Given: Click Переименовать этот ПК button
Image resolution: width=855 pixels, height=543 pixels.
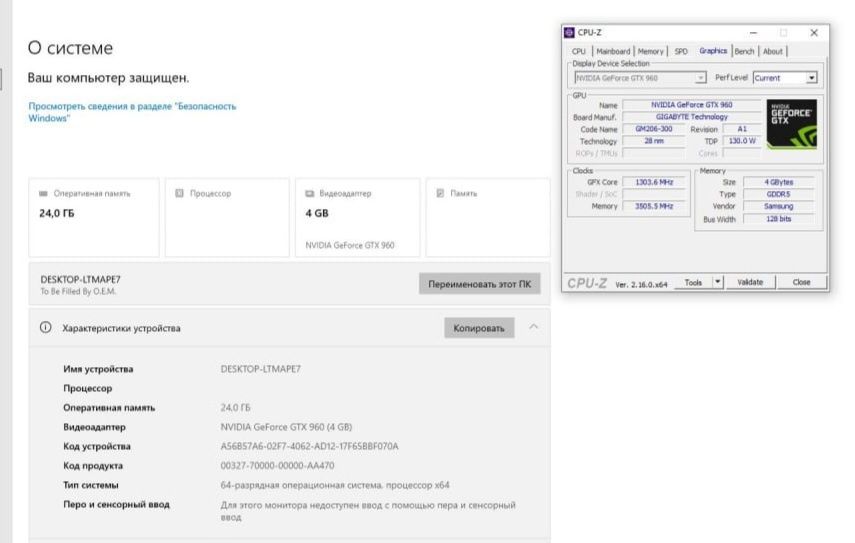Looking at the screenshot, I should click(480, 284).
